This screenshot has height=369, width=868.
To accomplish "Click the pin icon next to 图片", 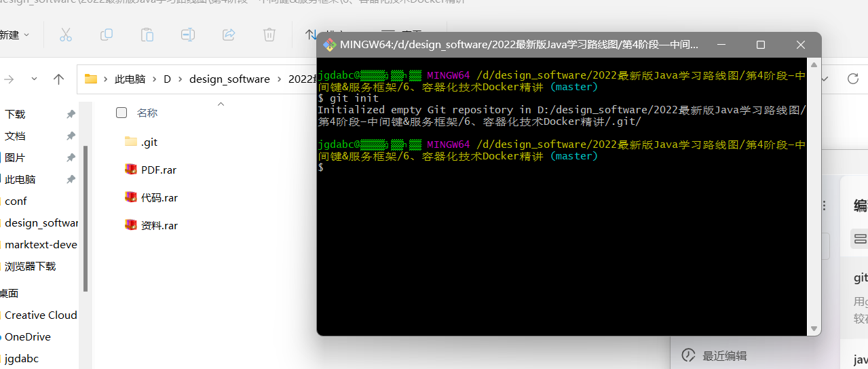I will pos(71,158).
